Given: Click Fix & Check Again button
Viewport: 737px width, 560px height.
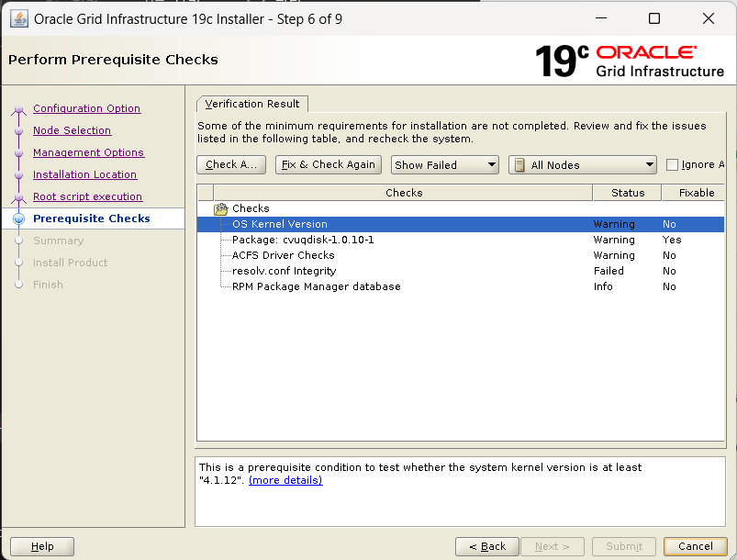Looking at the screenshot, I should pos(328,164).
